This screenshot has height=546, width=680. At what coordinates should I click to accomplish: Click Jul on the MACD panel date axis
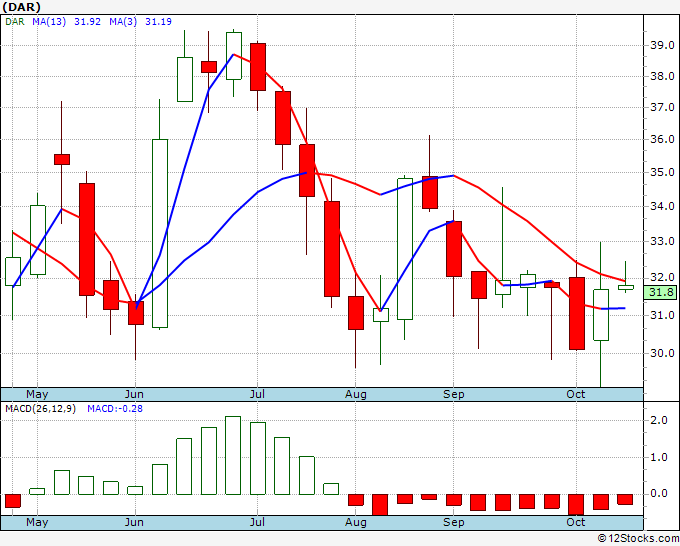pyautogui.click(x=257, y=522)
